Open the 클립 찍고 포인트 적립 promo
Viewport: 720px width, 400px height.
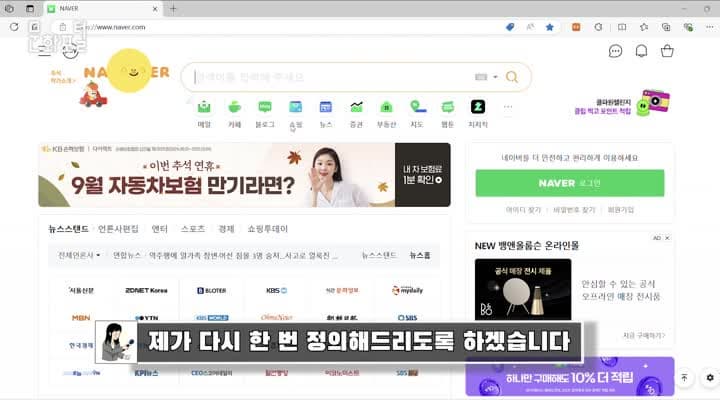622,105
